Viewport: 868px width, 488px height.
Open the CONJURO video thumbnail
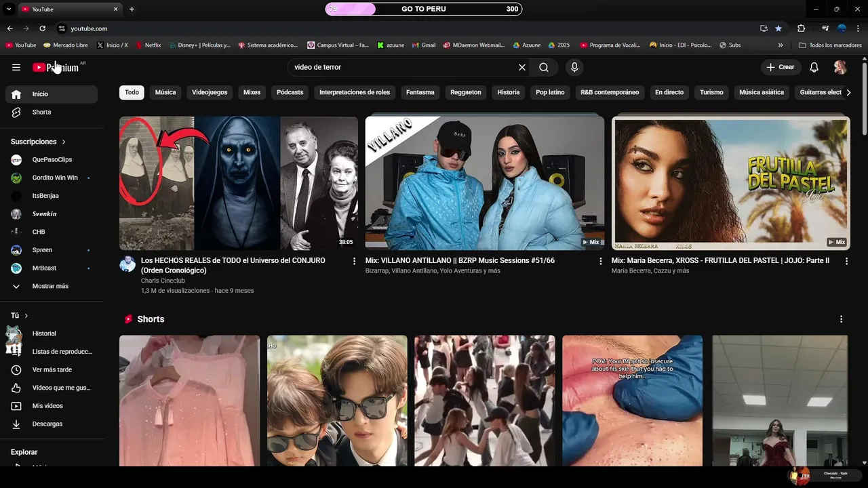tap(239, 183)
